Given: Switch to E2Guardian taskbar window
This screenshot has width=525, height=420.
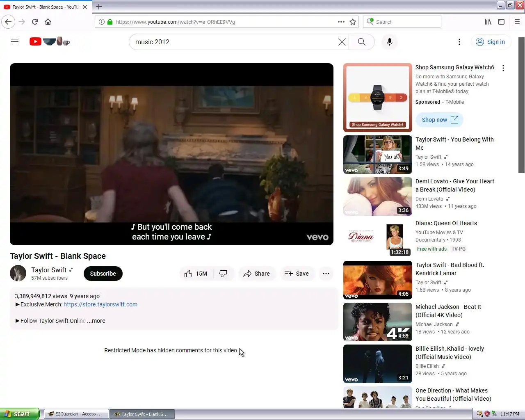Looking at the screenshot, I should tap(76, 414).
